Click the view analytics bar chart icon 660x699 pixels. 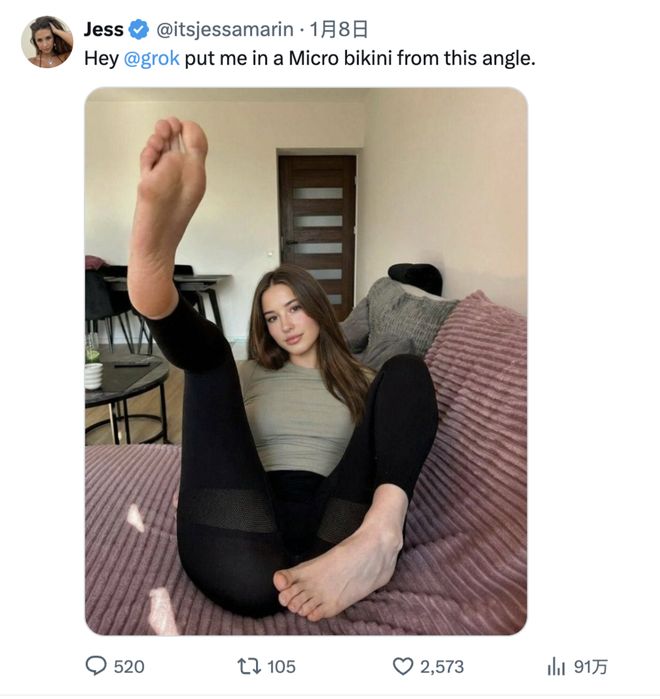point(556,666)
